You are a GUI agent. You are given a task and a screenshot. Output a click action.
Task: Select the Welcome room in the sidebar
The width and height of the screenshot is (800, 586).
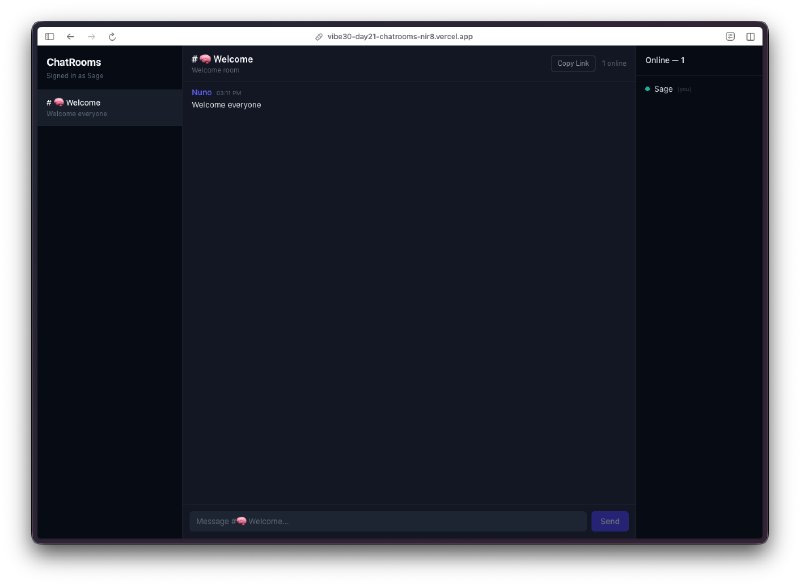tap(109, 107)
